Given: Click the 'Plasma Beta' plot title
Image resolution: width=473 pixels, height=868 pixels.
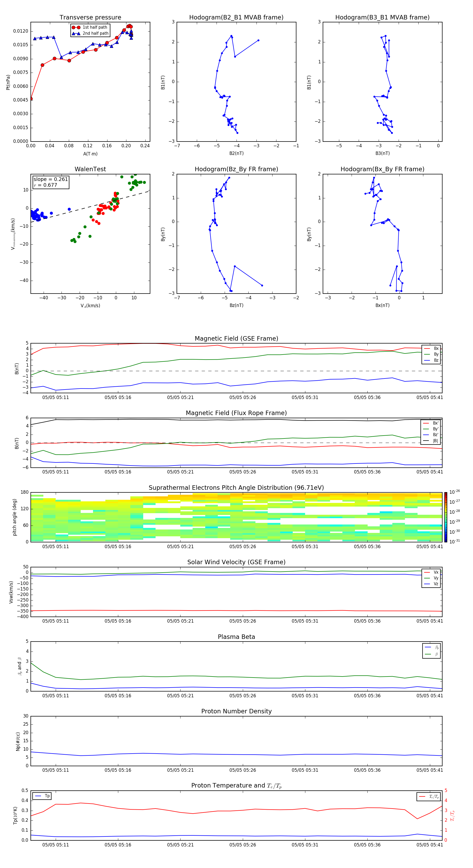Looking at the screenshot, I should (236, 637).
